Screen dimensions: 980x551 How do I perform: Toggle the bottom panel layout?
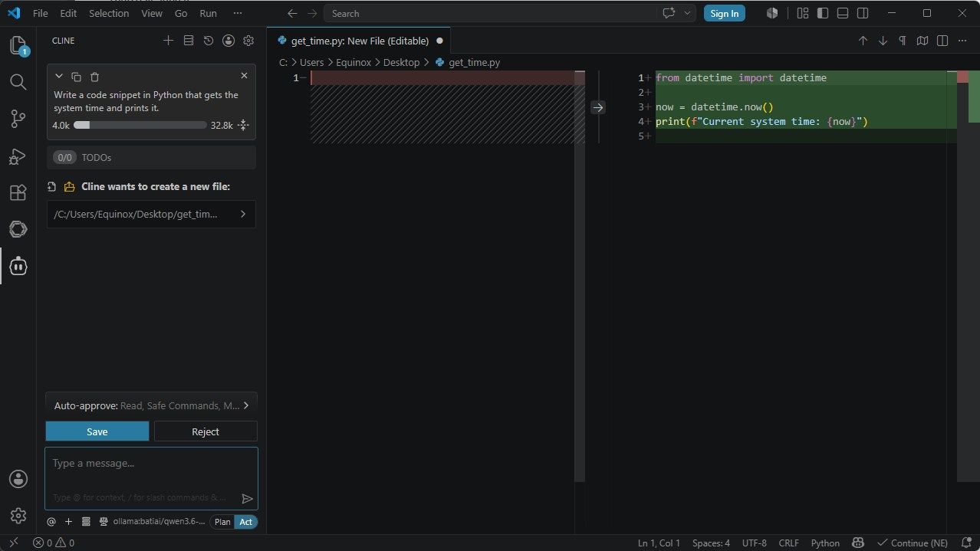click(843, 13)
